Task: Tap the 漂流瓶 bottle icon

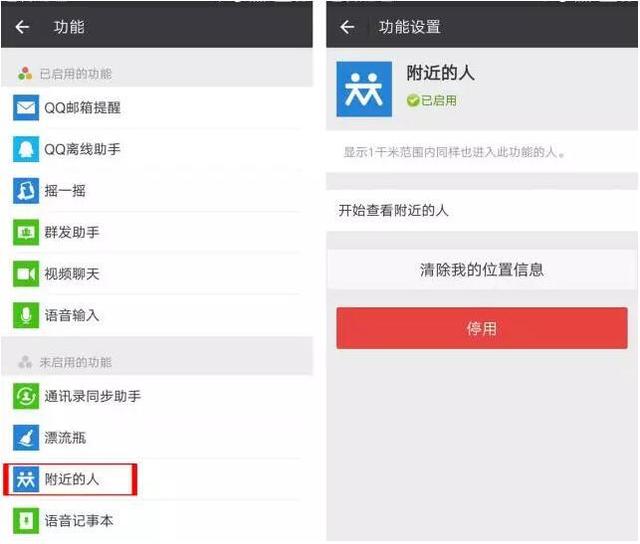Action: (x=26, y=437)
